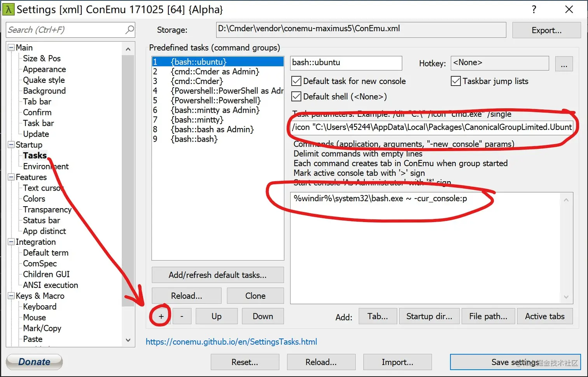
Task: Click the plus button to add task
Action: pyautogui.click(x=161, y=316)
